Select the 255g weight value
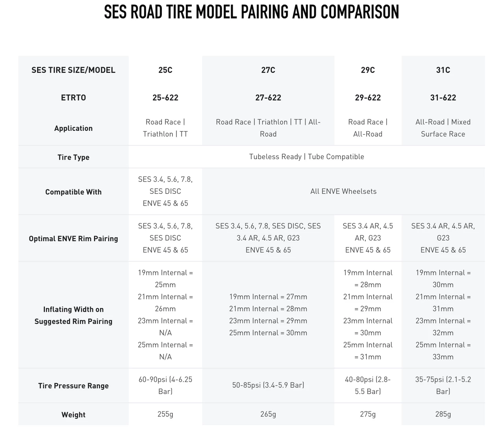This screenshot has height=435, width=504. [165, 414]
